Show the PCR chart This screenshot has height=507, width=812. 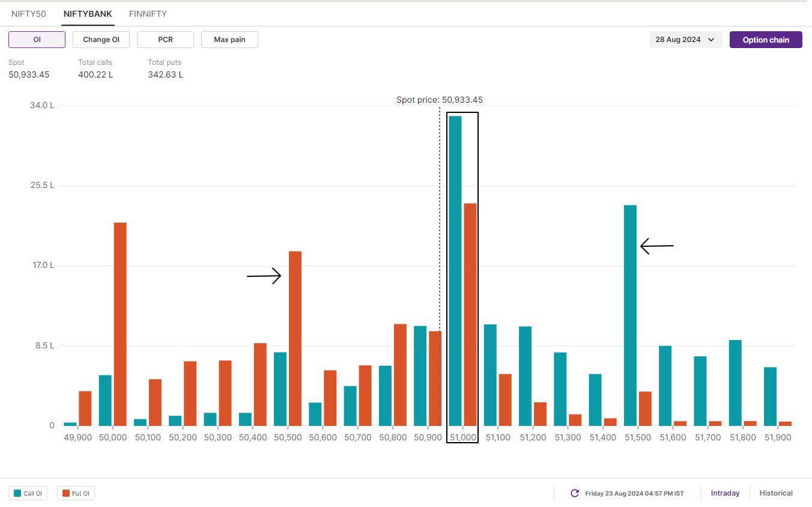(165, 40)
